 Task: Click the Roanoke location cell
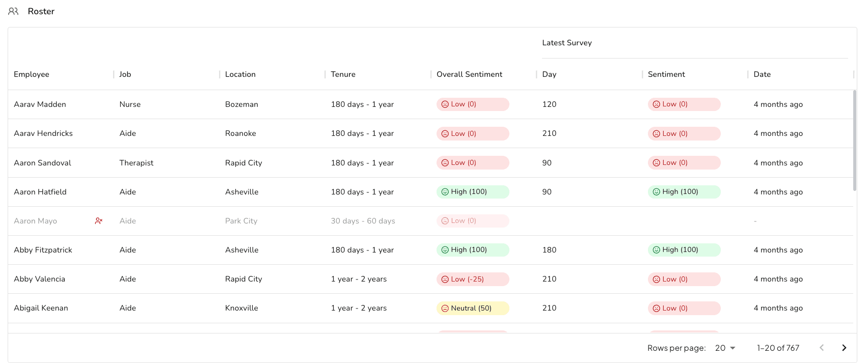[x=240, y=133]
